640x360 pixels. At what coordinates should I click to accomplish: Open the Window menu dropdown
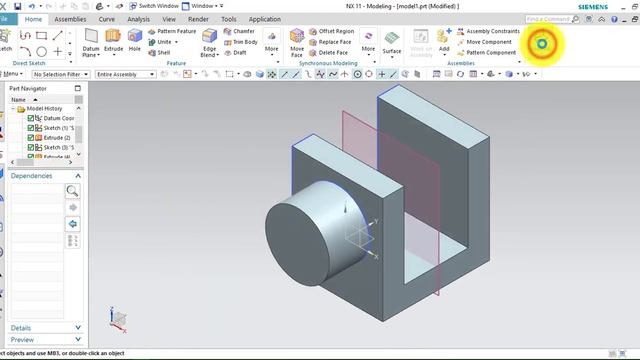pyautogui.click(x=202, y=6)
